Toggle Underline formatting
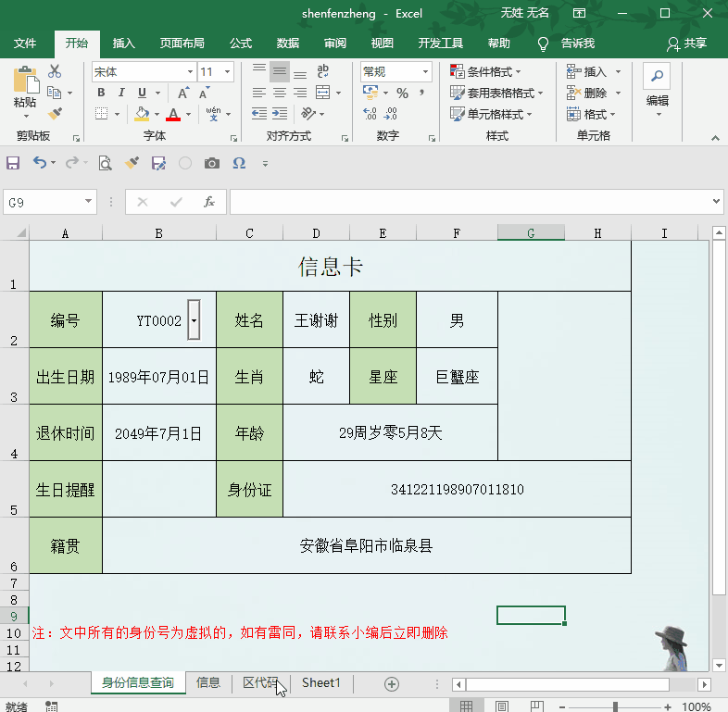 pos(142,93)
